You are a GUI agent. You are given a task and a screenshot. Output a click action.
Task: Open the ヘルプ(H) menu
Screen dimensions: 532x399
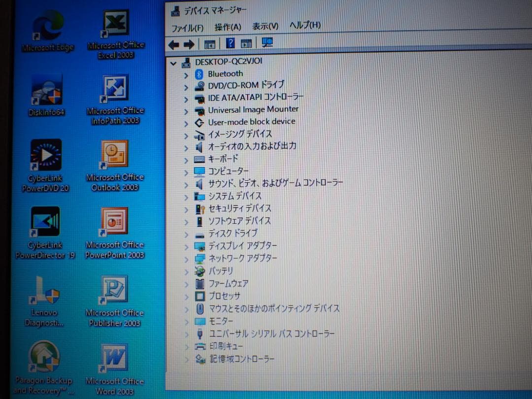(305, 25)
